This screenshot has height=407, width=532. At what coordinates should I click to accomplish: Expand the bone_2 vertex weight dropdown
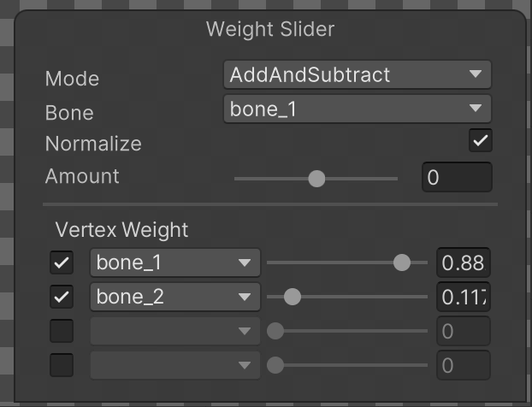tap(174, 298)
